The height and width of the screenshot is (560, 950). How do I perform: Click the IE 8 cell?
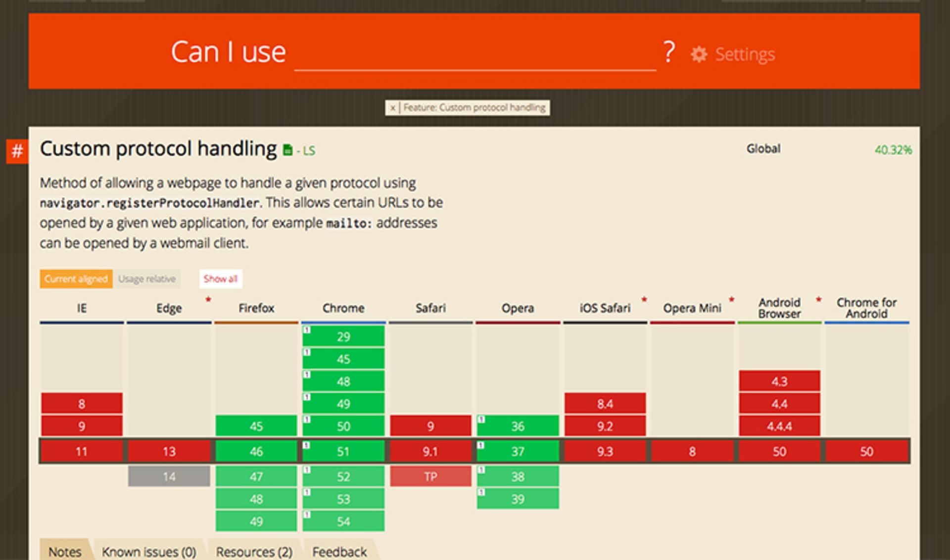point(82,404)
